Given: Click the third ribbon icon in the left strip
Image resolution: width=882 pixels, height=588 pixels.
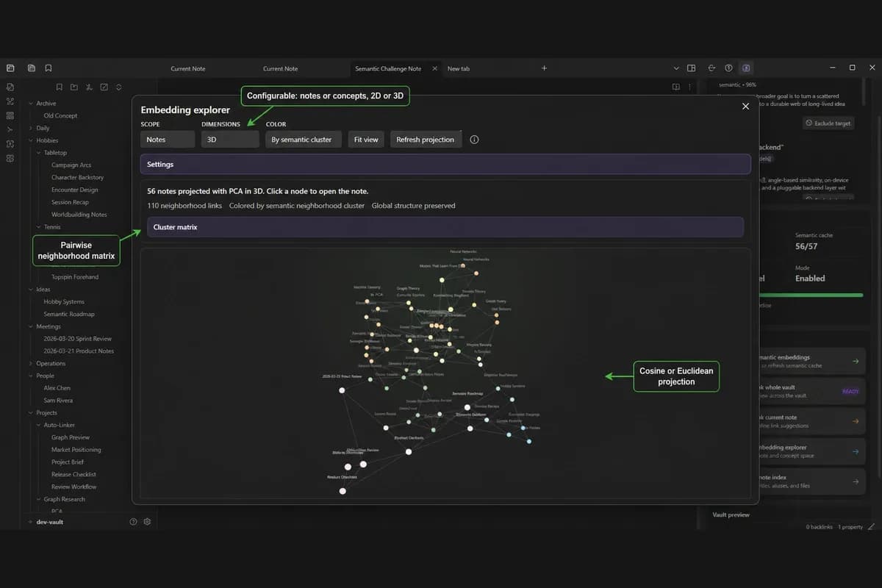Looking at the screenshot, I should tap(10, 115).
